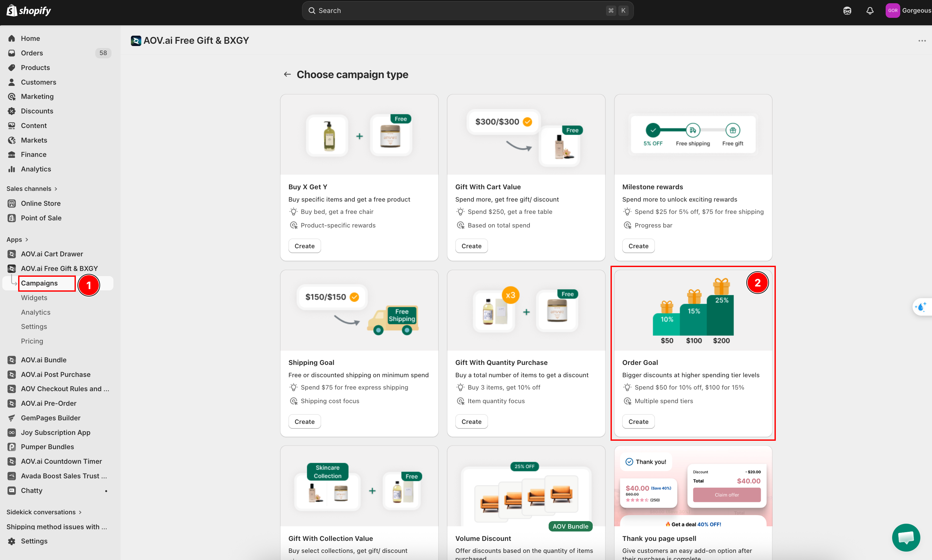Click the Chatty app icon
Screen dimensions: 932x560
pos(12,491)
